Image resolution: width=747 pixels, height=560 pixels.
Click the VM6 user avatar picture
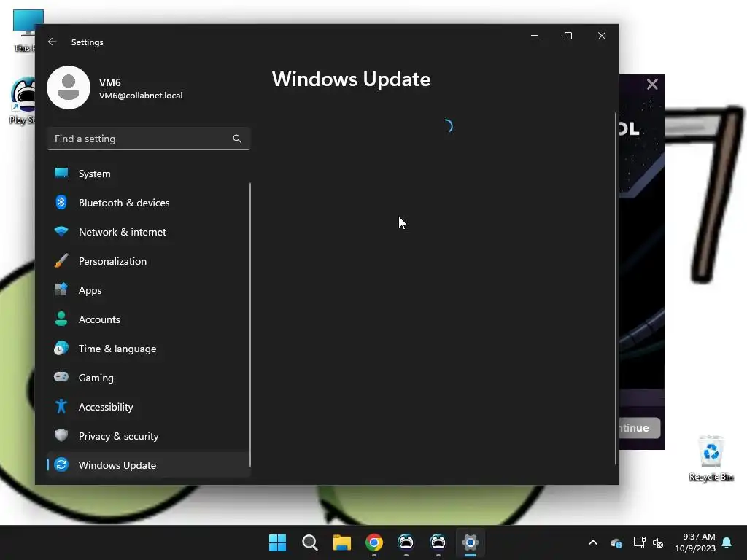69,87
